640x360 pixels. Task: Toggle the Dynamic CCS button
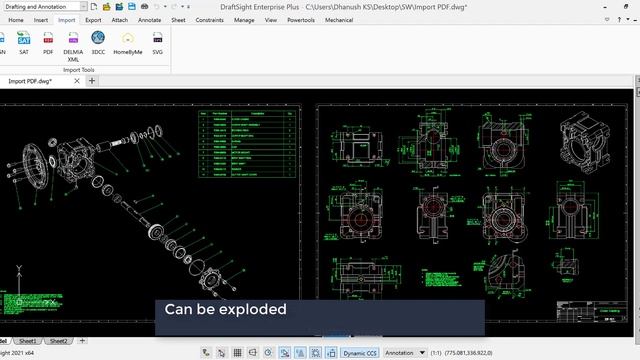coord(360,353)
